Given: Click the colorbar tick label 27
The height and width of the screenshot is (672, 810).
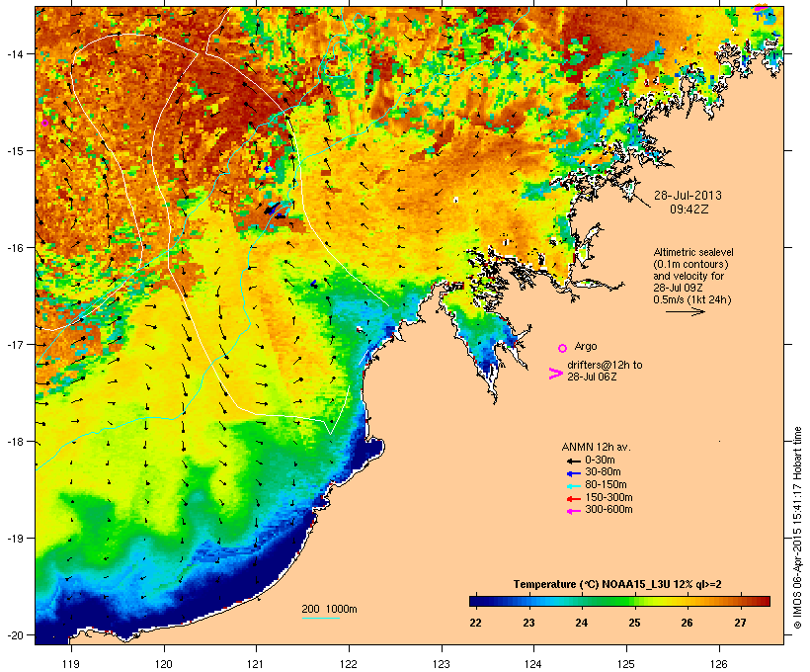Looking at the screenshot, I should (x=740, y=623).
